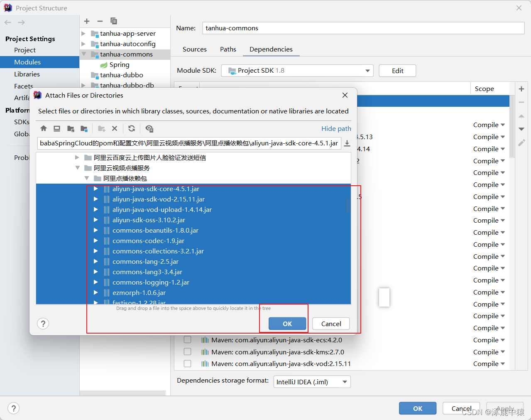Viewport: 531px width, 420px height.
Task: Refresh the file chooser tree
Action: click(x=132, y=128)
